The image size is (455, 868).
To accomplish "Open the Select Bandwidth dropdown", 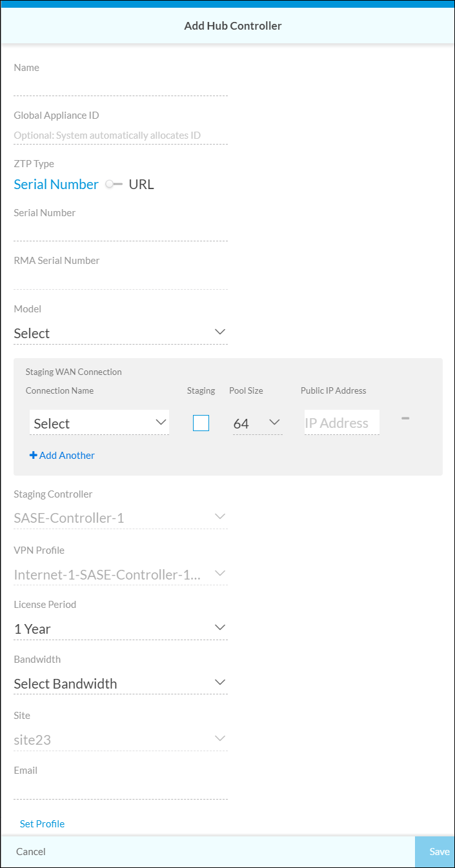I will [121, 683].
